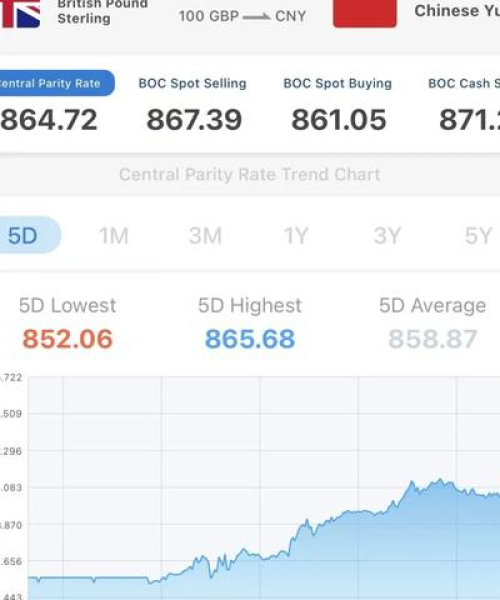This screenshot has width=500, height=600.
Task: Click the Chinese Yuan currency label
Action: (x=457, y=11)
